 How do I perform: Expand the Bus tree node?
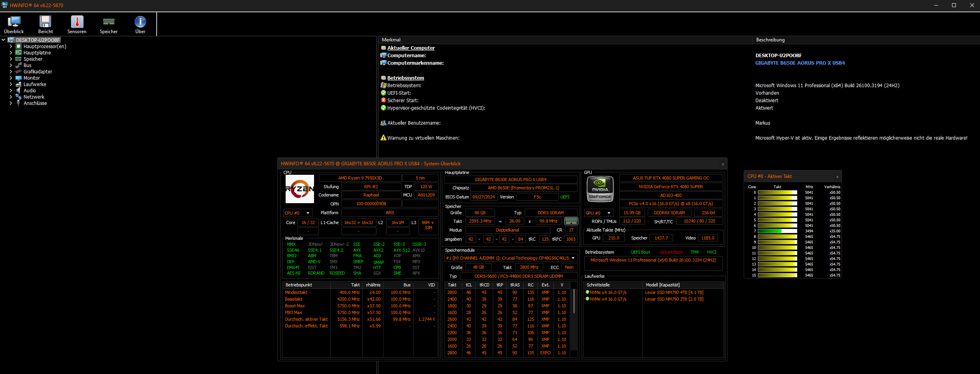pos(11,65)
